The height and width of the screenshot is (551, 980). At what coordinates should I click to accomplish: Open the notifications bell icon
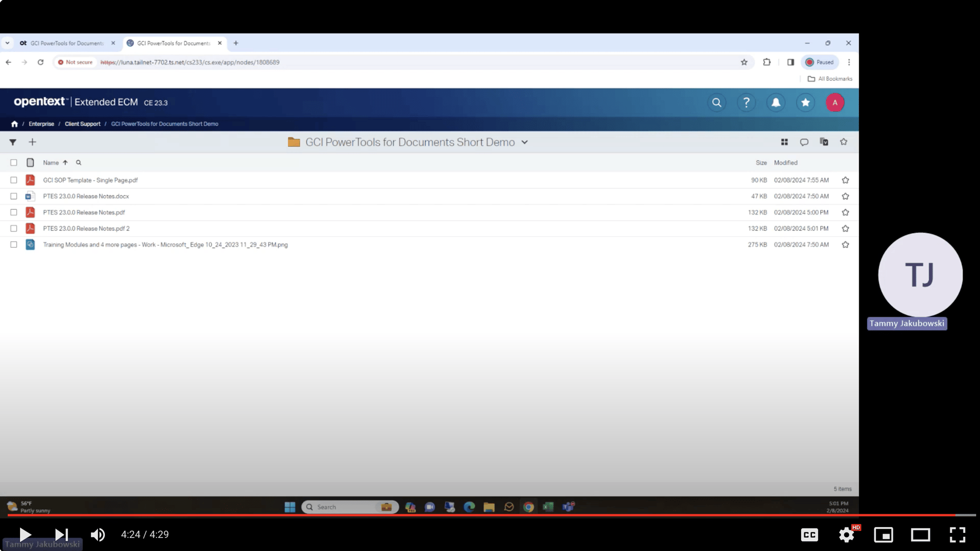(x=776, y=102)
